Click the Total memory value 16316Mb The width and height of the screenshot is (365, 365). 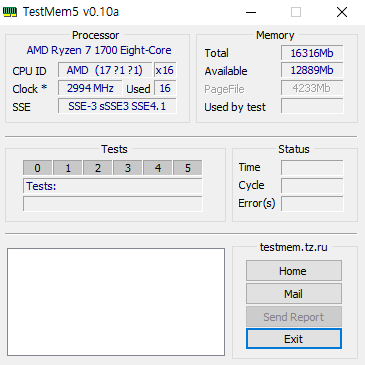click(x=312, y=53)
